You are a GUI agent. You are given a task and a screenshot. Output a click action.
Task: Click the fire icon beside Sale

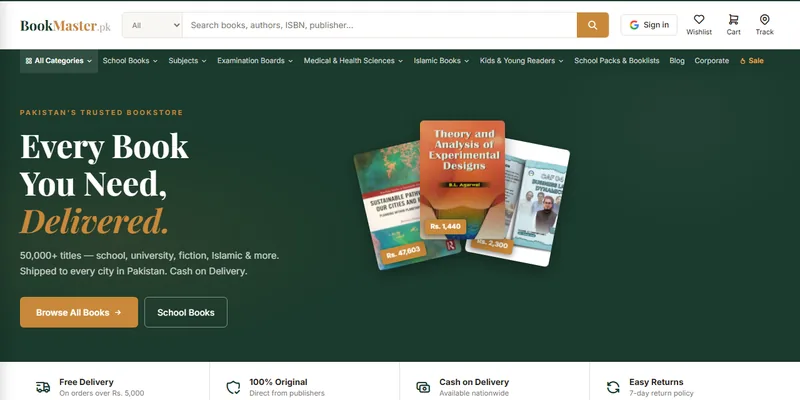(x=742, y=61)
